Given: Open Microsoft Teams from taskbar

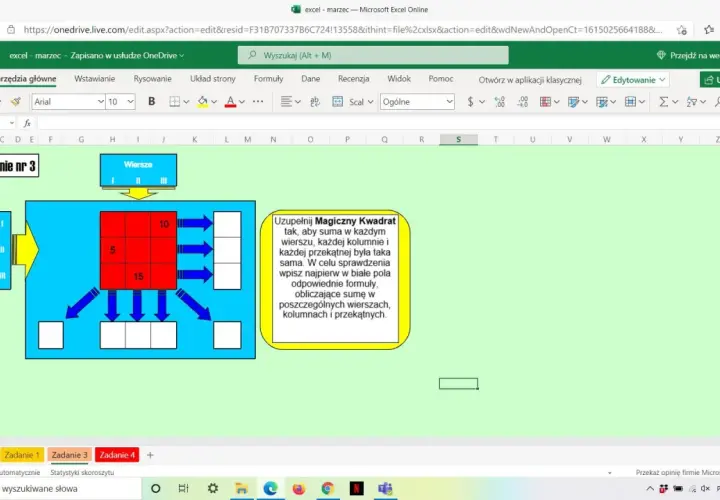Looking at the screenshot, I should click(385, 489).
